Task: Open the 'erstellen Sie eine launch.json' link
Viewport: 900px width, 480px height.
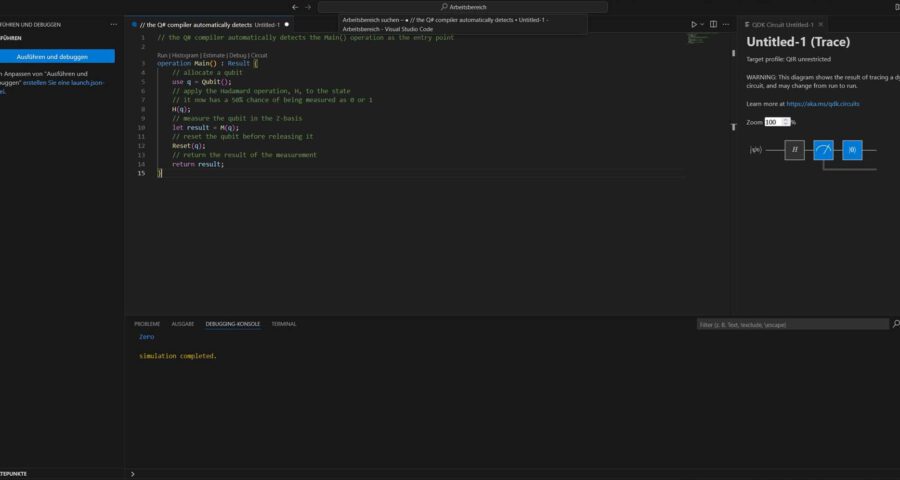Action: click(69, 82)
